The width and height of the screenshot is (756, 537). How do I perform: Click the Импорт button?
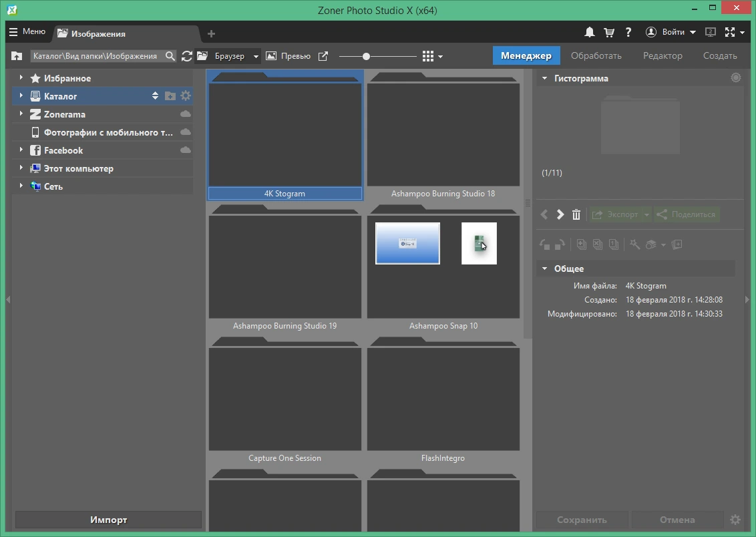click(x=108, y=520)
